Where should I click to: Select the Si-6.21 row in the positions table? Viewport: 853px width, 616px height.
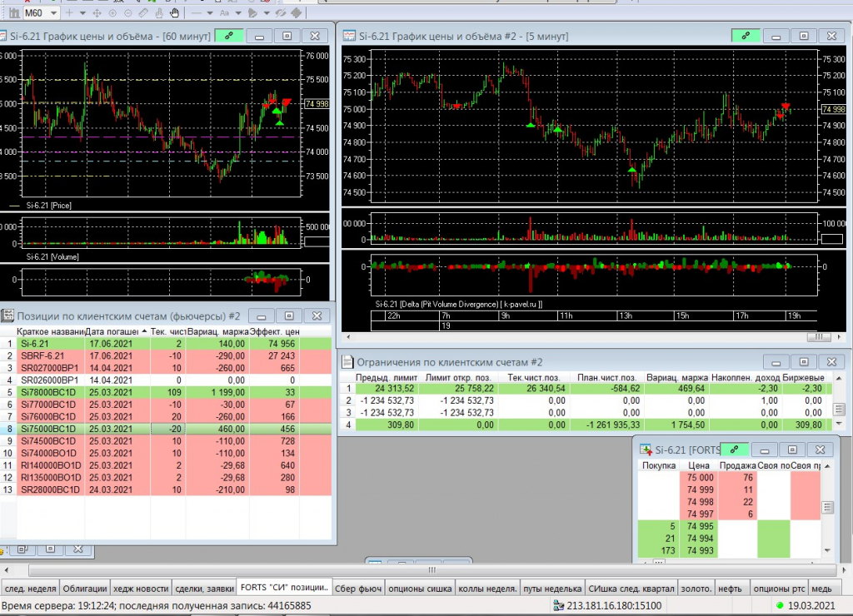(166, 344)
